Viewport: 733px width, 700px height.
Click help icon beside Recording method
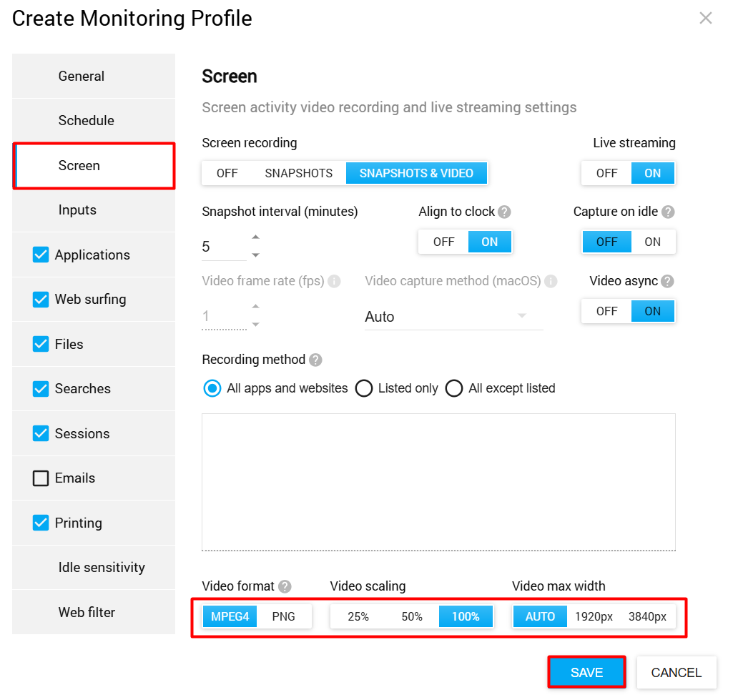(x=315, y=360)
